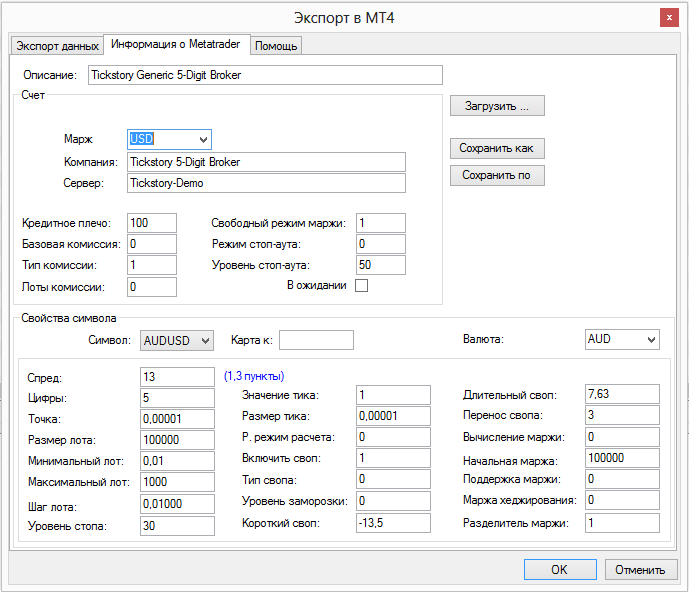Click the Уровень заморозки field
The width and height of the screenshot is (689, 592).
click(393, 501)
